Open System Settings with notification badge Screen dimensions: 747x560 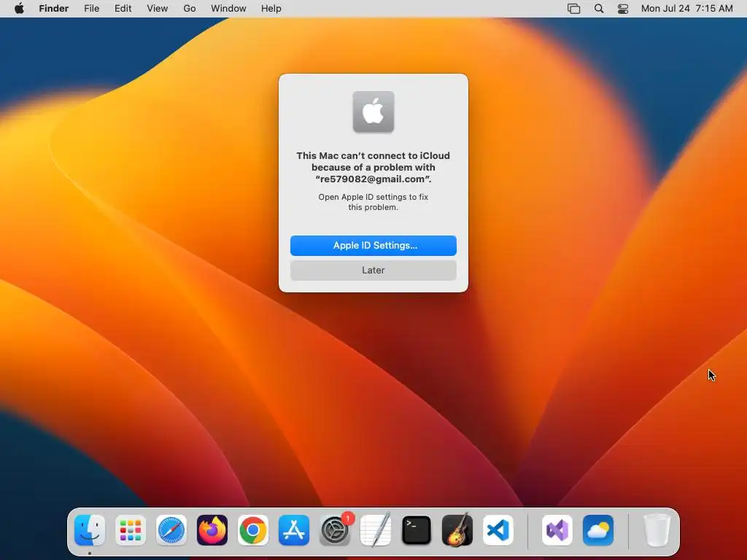pos(335,531)
